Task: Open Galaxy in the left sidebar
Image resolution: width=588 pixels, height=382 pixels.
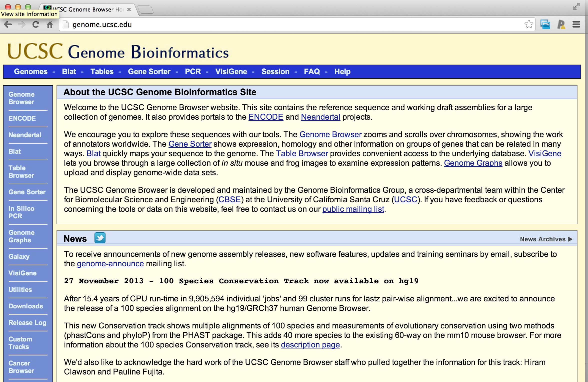Action: [x=19, y=257]
